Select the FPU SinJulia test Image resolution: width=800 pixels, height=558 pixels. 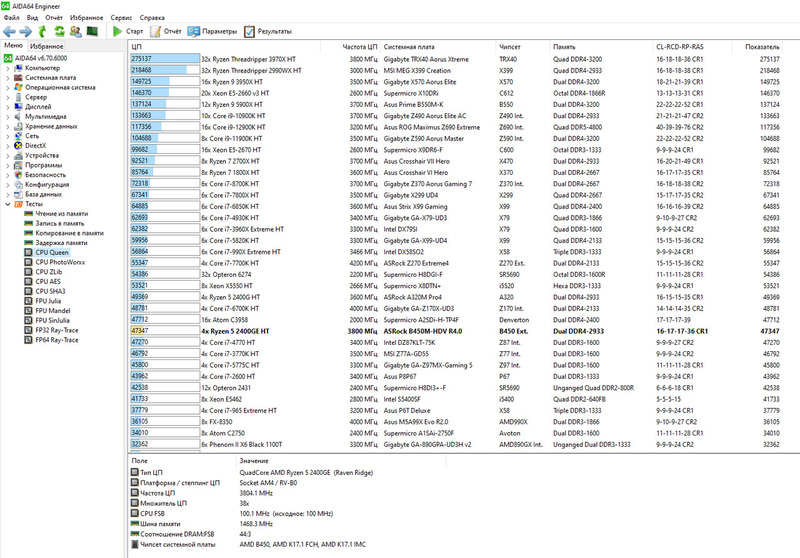[47, 320]
